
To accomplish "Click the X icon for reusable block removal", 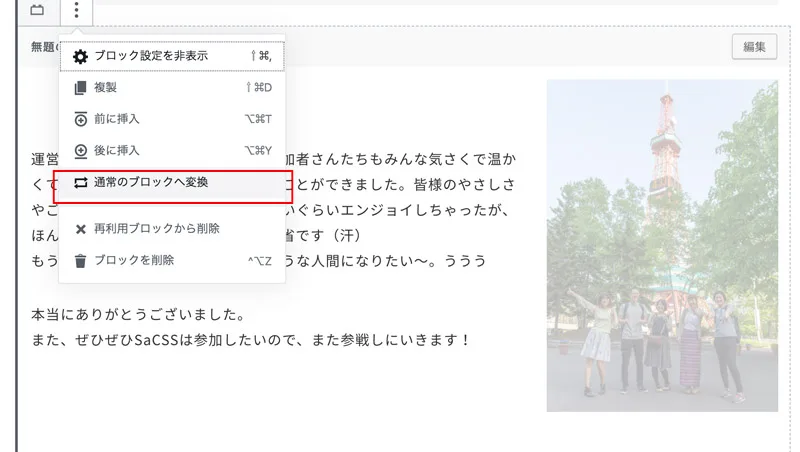I will click(x=81, y=229).
